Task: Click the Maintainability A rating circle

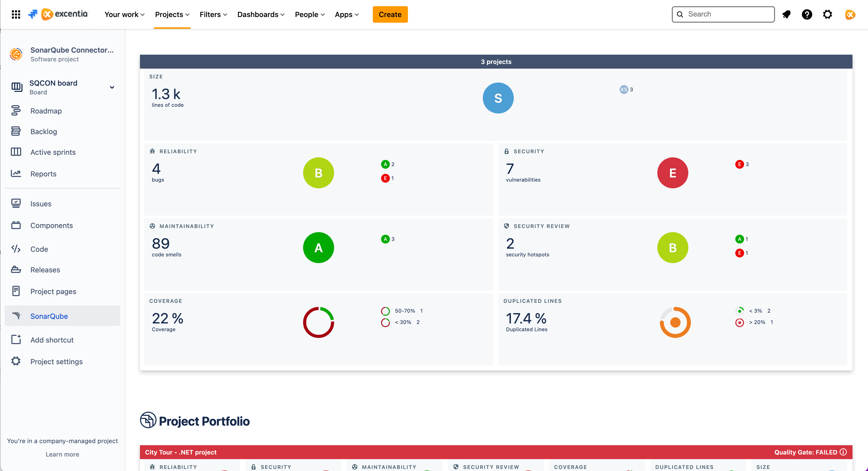Action: 318,247
